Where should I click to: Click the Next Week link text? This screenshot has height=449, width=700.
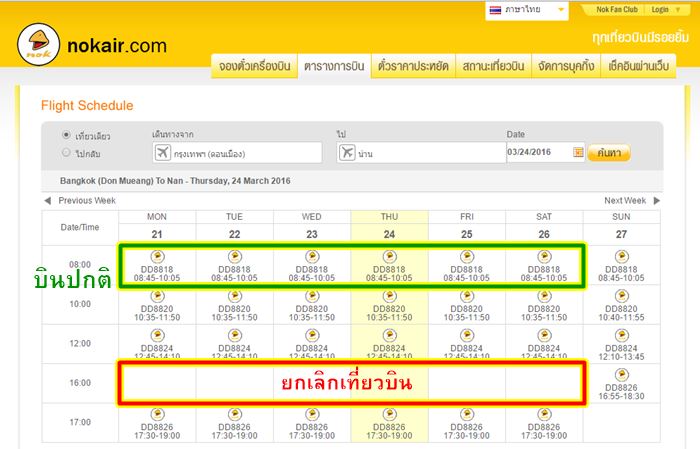[625, 201]
